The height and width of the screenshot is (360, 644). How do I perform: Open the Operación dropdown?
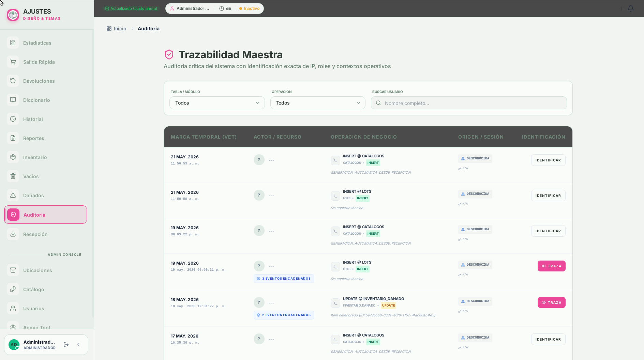point(318,103)
